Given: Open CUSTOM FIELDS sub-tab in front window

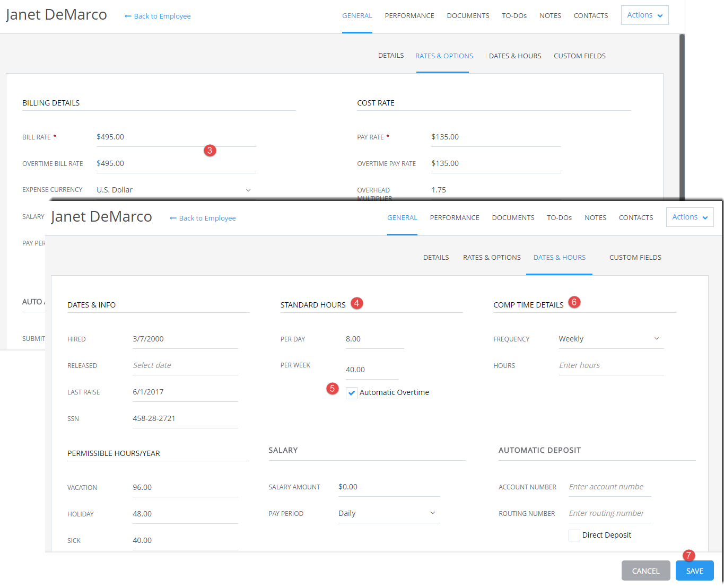Looking at the screenshot, I should click(x=635, y=257).
